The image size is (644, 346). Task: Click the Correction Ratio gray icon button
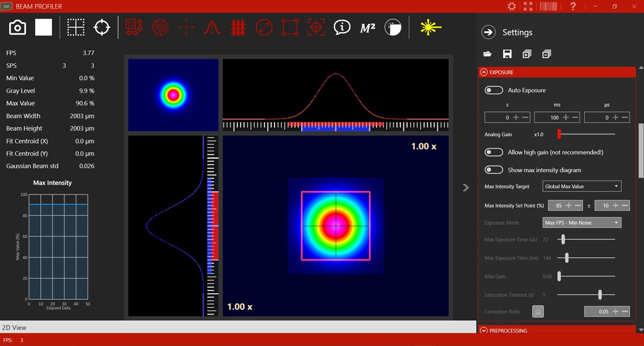click(x=538, y=311)
